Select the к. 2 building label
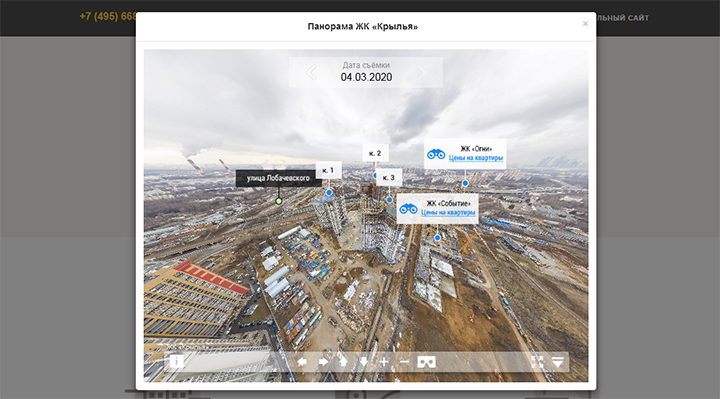 tap(375, 153)
